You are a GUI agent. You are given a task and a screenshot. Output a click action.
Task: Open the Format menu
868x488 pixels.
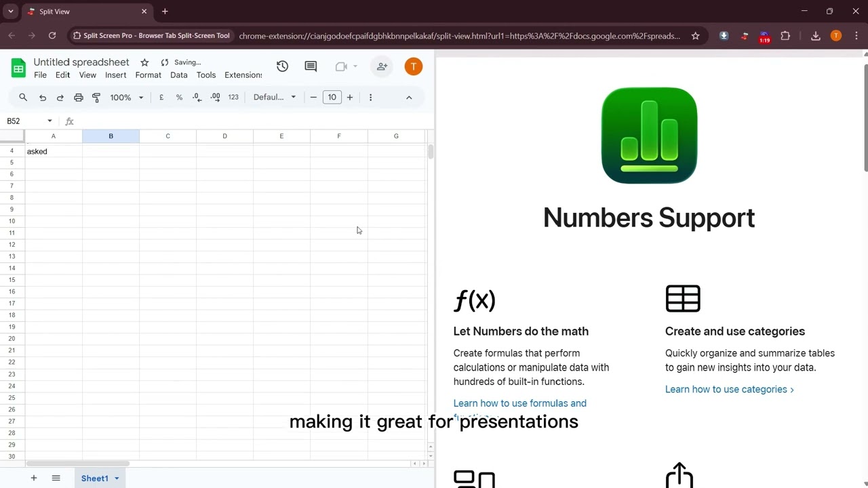point(148,75)
